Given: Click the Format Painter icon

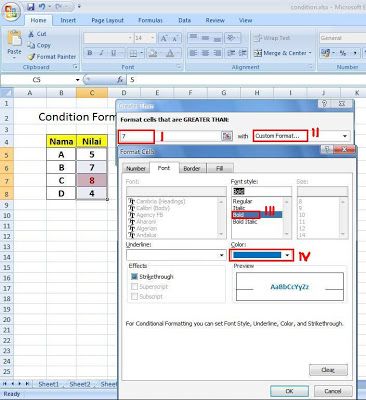Looking at the screenshot, I should tap(31, 57).
